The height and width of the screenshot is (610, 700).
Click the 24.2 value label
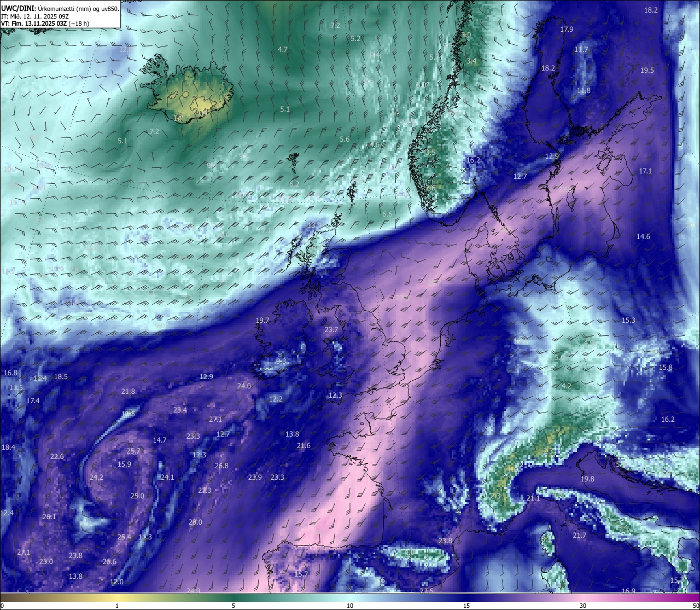pyautogui.click(x=96, y=477)
